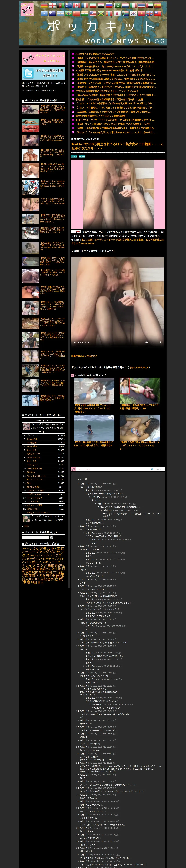Open the USA flag category
Screen dimensions: 186x868
coord(93,13)
